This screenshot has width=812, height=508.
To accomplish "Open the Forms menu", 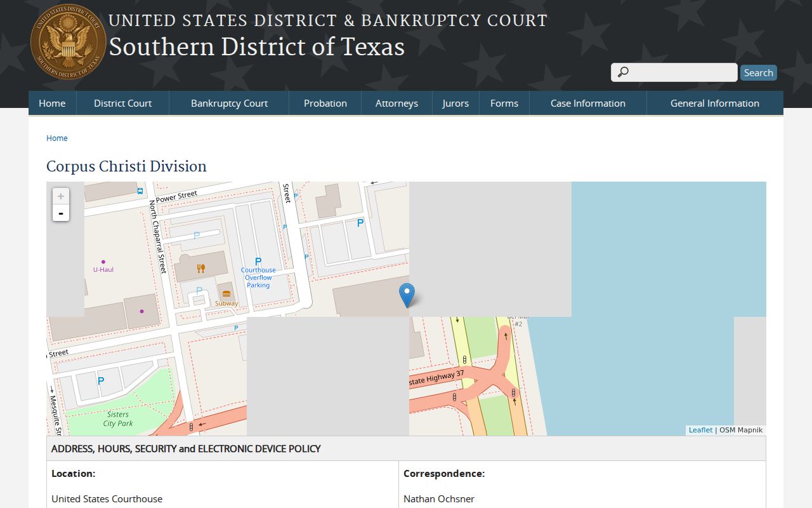I will coord(504,103).
